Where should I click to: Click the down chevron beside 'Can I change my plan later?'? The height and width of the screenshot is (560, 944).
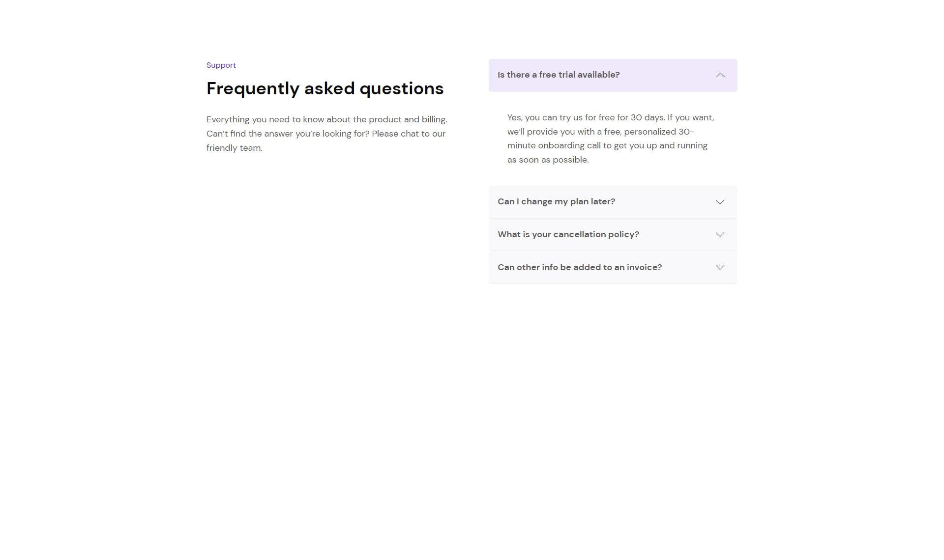720,202
